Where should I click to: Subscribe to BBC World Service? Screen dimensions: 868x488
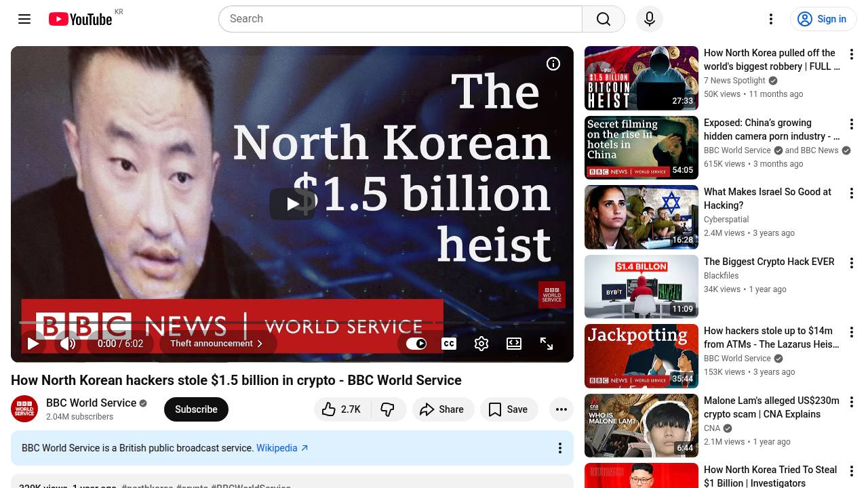(196, 409)
